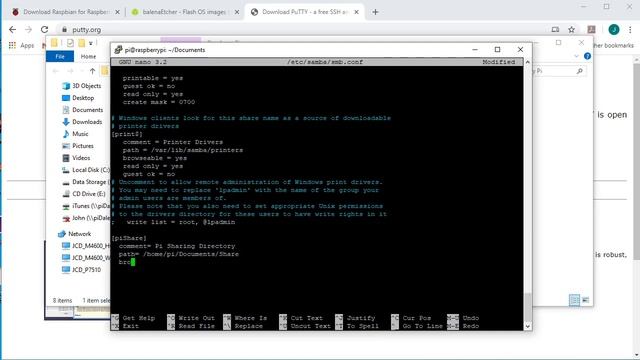
Task: Open a new browser tab
Action: click(375, 12)
